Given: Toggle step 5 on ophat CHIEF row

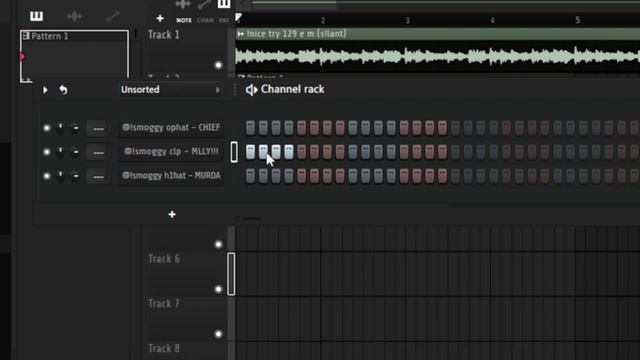Looking at the screenshot, I should tap(302, 128).
